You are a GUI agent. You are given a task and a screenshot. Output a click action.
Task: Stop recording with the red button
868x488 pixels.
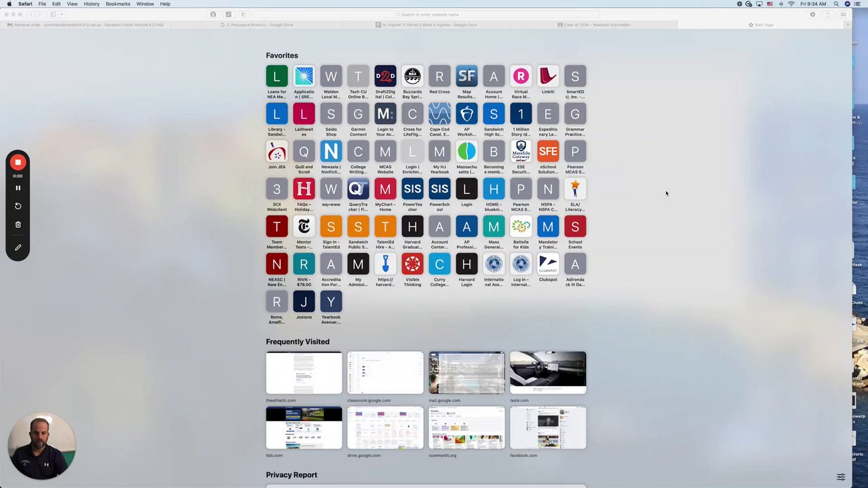click(18, 163)
